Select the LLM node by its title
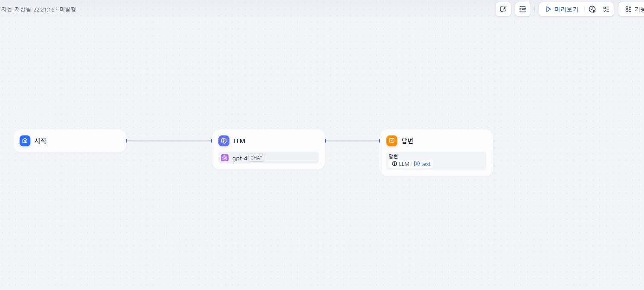Screen dimensions: 644x290 pyautogui.click(x=239, y=141)
